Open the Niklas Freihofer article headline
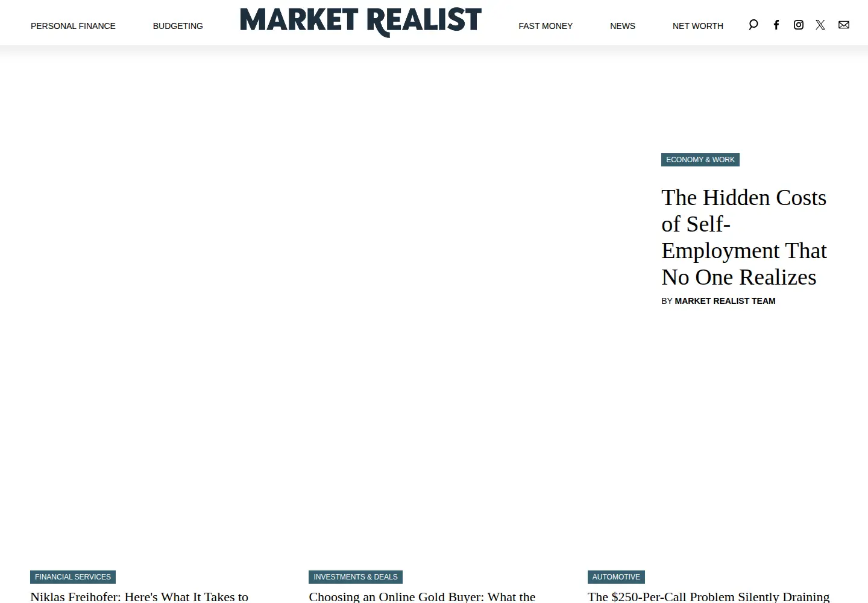Screen dimensions: 868x603 (139, 596)
